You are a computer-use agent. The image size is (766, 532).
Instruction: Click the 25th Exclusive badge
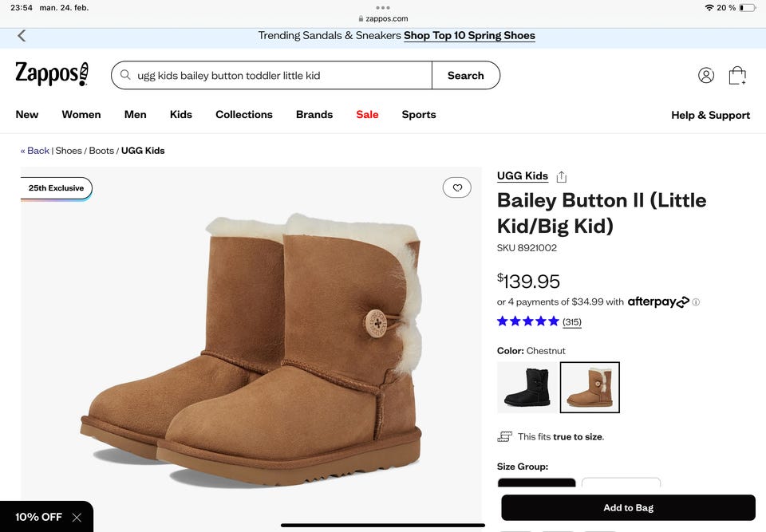click(56, 188)
